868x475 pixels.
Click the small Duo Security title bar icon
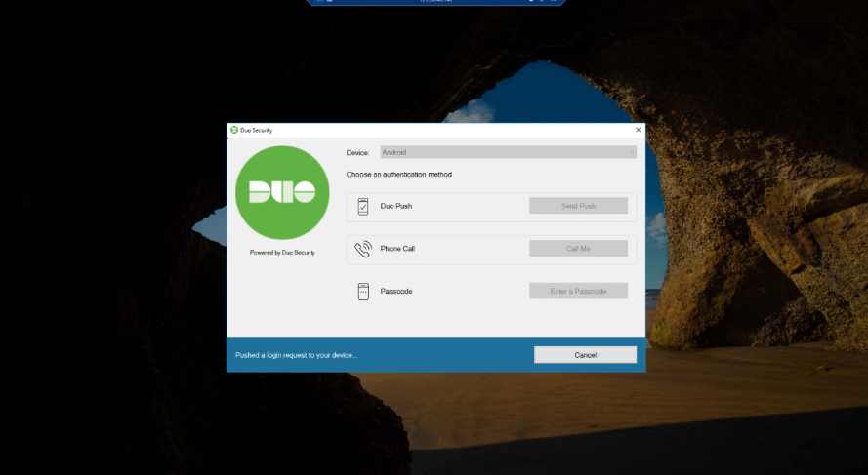pos(234,130)
